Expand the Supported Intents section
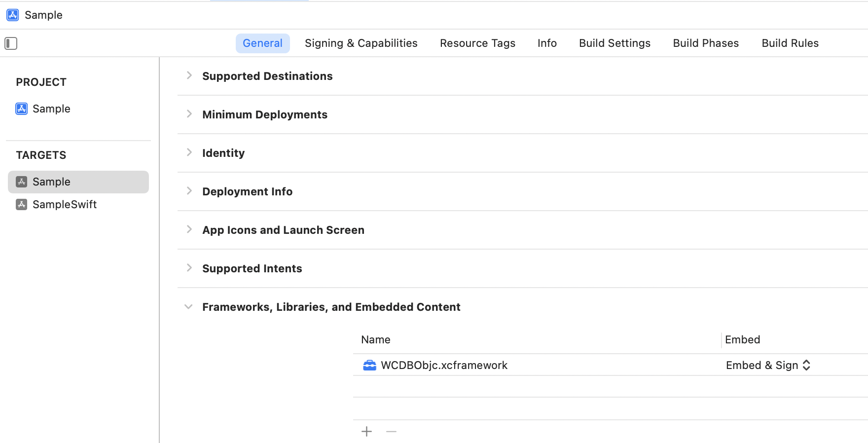The image size is (868, 443). (x=189, y=268)
